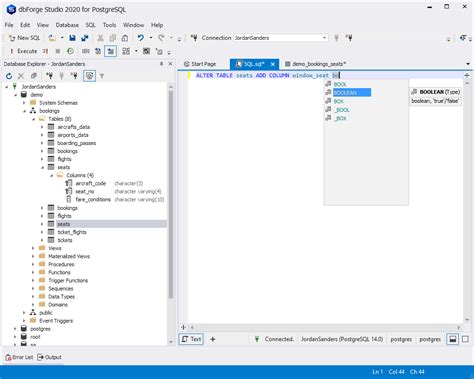Click the Filter funnel icon in Database Explorer
The image size is (474, 379).
click(x=102, y=76)
